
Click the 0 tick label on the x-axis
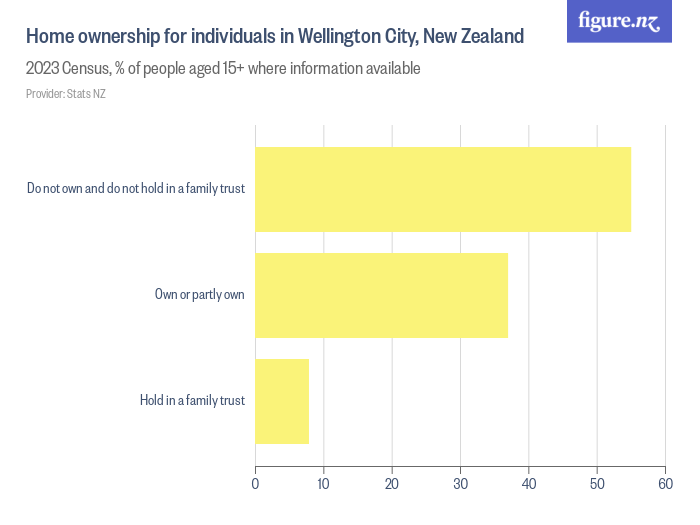[x=256, y=485]
